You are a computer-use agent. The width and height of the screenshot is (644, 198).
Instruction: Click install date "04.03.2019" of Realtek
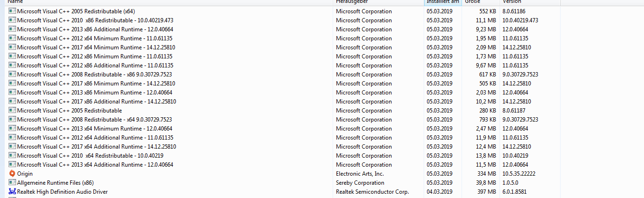click(440, 191)
